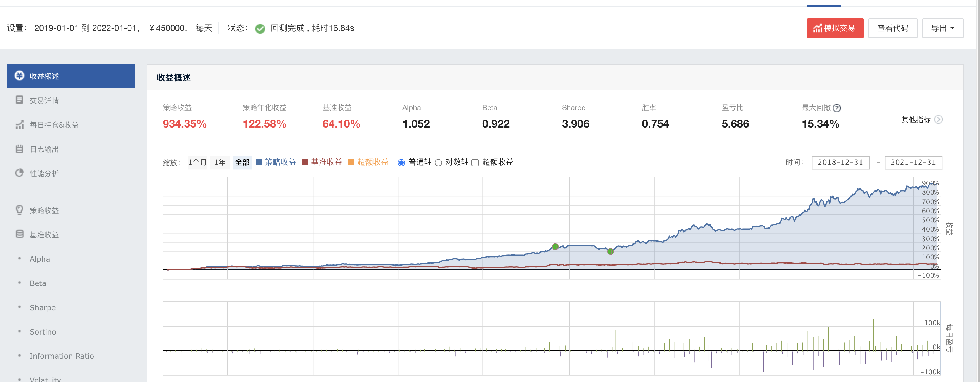
Task: Select the 普通轴 radio button
Action: click(x=401, y=163)
